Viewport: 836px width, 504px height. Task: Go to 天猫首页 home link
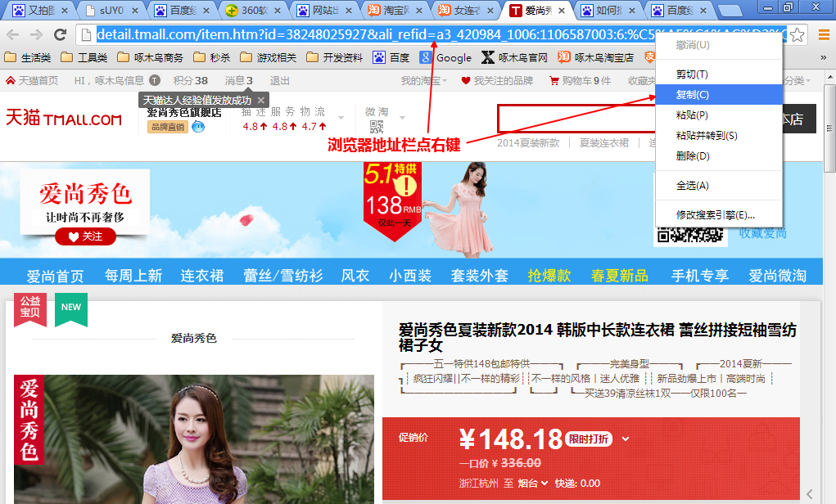[x=32, y=80]
